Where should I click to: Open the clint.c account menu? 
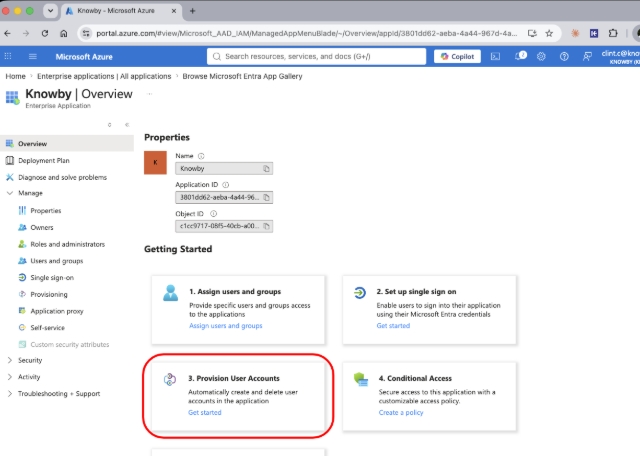(x=620, y=57)
